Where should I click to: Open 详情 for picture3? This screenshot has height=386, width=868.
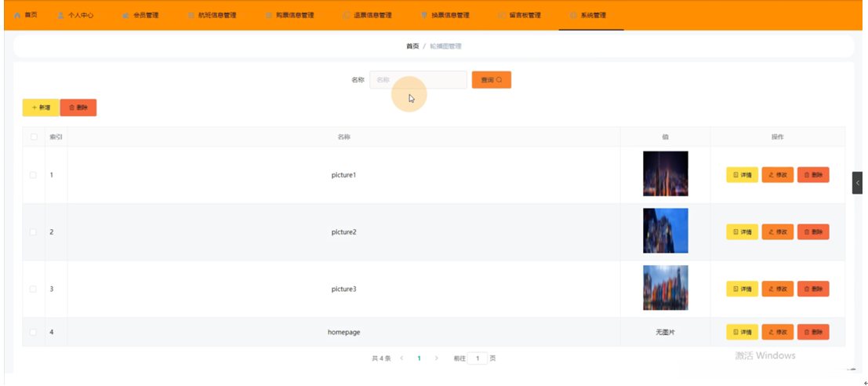[743, 289]
